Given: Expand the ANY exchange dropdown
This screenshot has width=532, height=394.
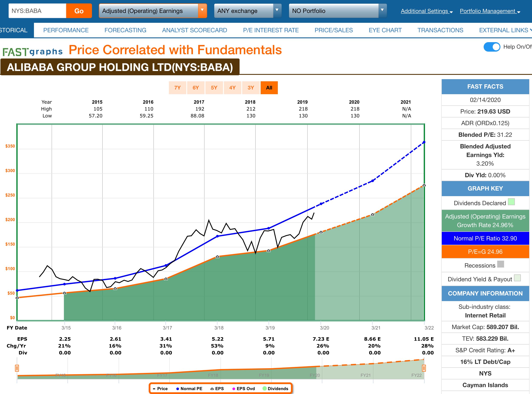Looking at the screenshot, I should (248, 11).
